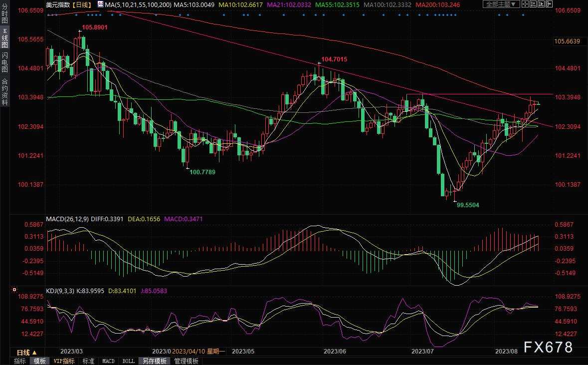
Task: Click the D:83.4101 value
Action: pyautogui.click(x=122, y=291)
